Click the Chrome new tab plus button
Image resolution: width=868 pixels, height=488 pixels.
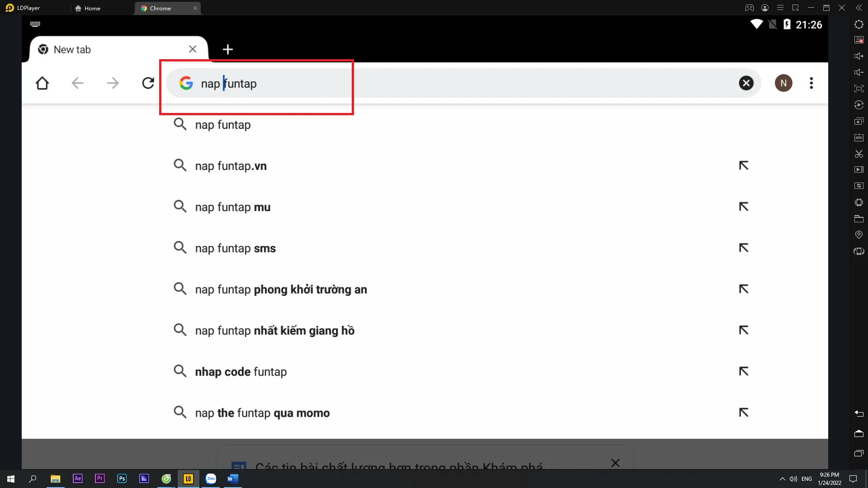pyautogui.click(x=228, y=49)
